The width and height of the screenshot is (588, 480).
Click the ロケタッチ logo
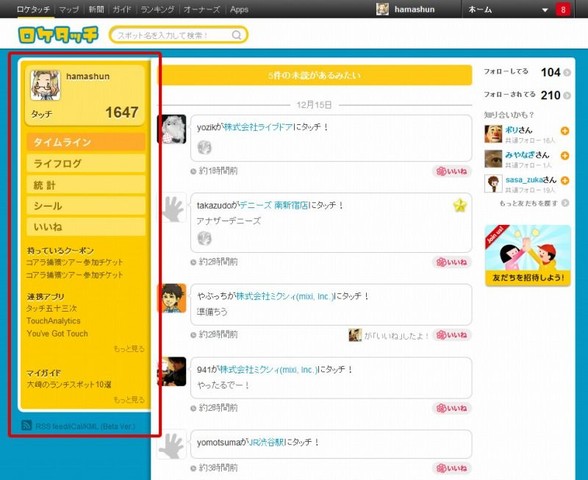coord(58,35)
